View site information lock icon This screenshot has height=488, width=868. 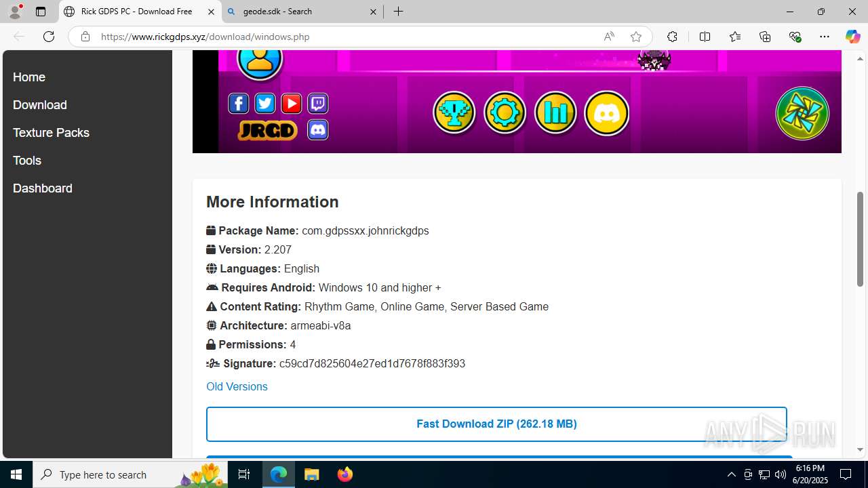click(85, 37)
